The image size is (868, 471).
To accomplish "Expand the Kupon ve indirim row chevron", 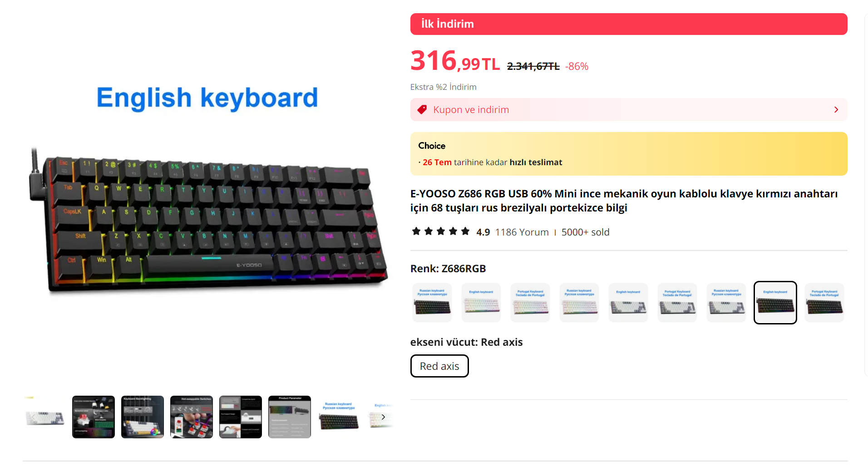I will click(836, 109).
